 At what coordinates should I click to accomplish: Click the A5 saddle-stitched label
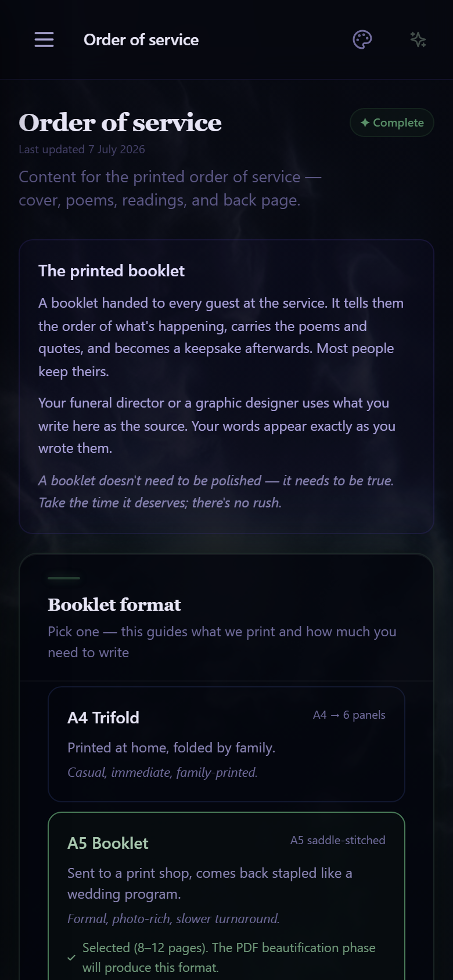(338, 840)
